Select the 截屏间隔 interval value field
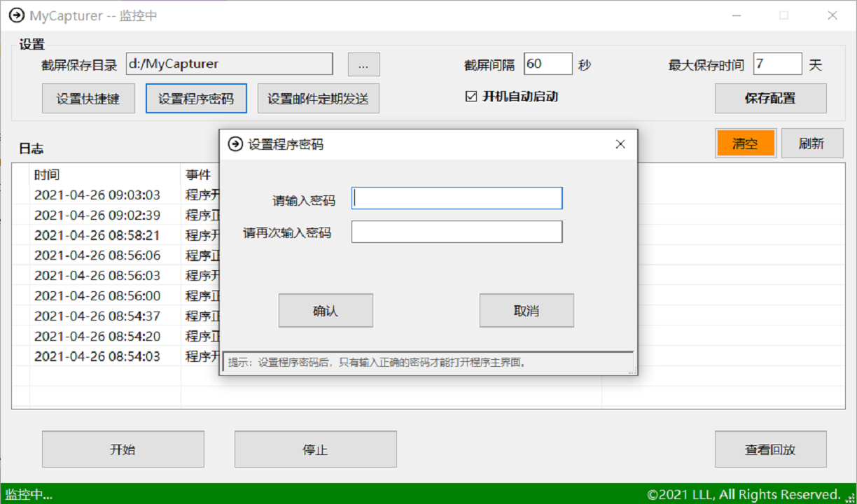 [548, 64]
